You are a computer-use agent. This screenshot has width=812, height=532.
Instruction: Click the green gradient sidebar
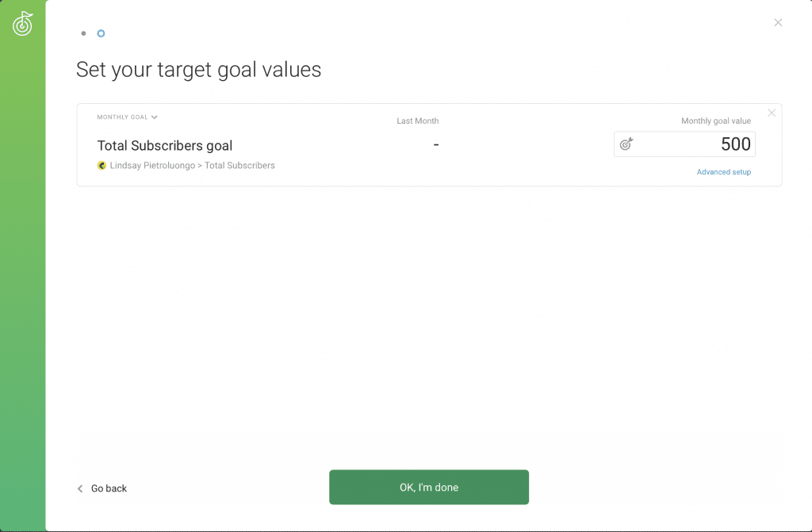[x=23, y=317]
